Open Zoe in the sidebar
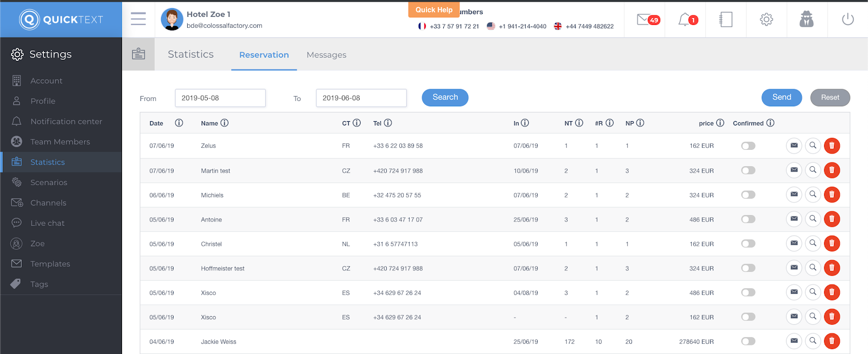Screen dimensions: 868x354 (61, 244)
